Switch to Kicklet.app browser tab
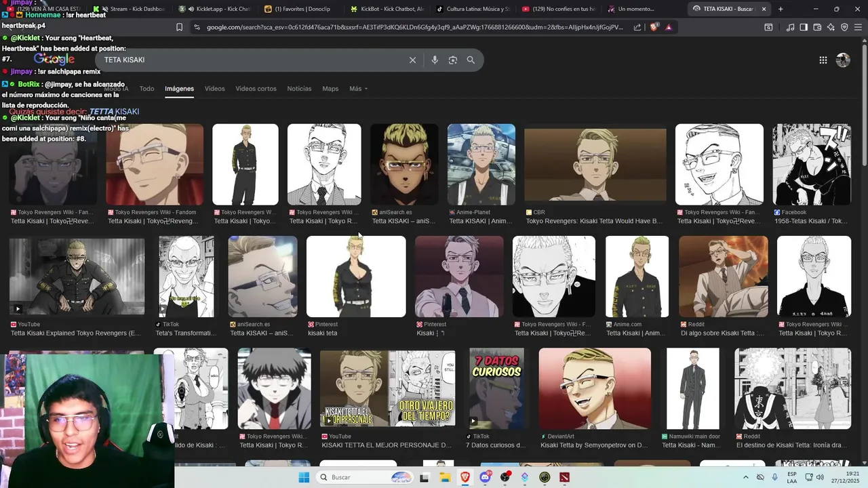The image size is (868, 488). [x=215, y=9]
